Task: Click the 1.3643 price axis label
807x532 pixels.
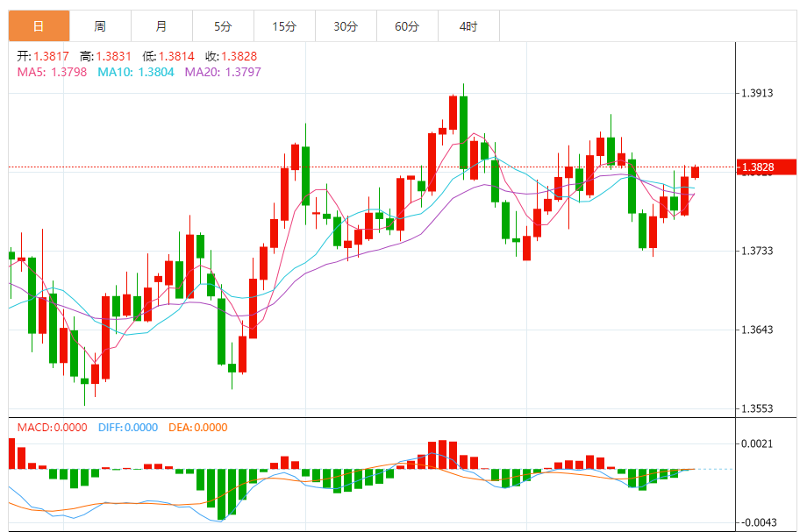Action: click(x=757, y=330)
